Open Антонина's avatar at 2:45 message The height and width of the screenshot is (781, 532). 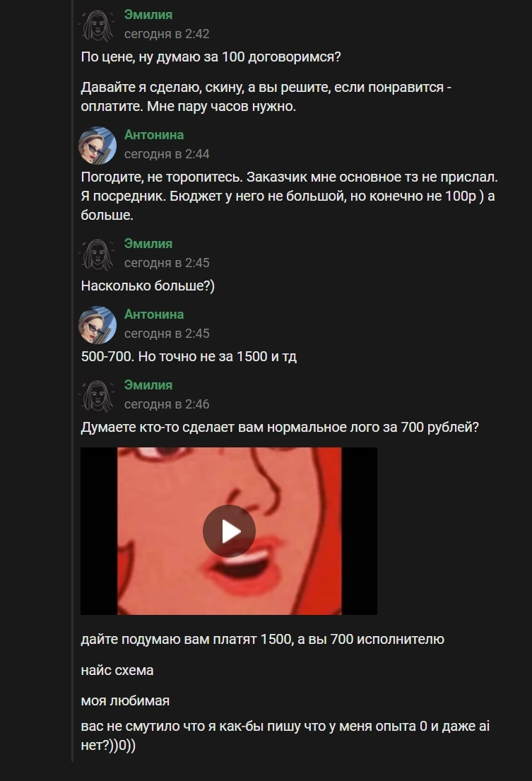(97, 324)
